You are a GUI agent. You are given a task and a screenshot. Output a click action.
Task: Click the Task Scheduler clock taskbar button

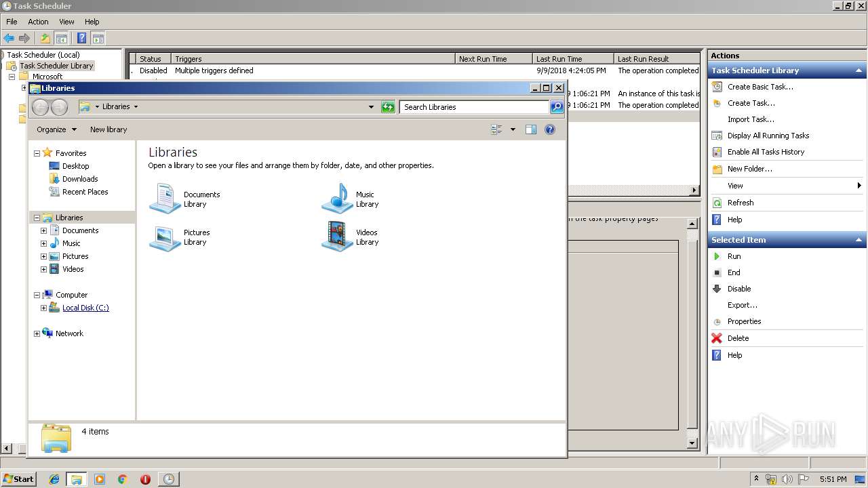pyautogui.click(x=168, y=479)
